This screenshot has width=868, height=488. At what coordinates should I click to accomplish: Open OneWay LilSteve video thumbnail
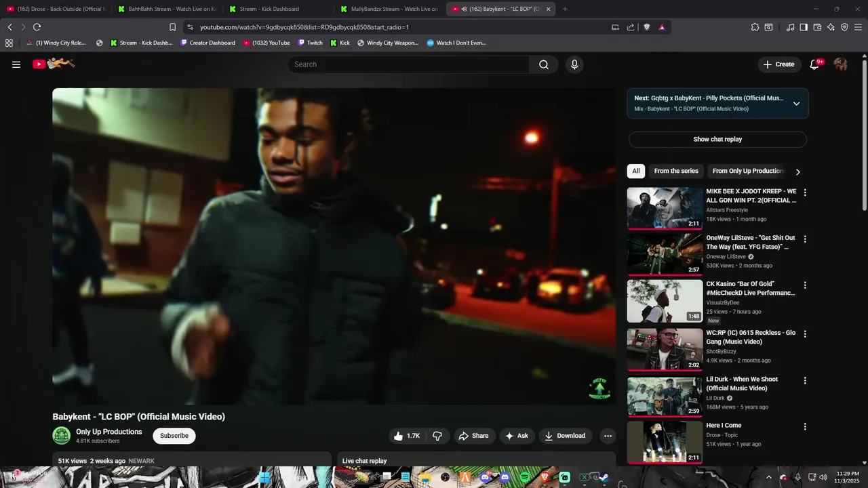[665, 254]
